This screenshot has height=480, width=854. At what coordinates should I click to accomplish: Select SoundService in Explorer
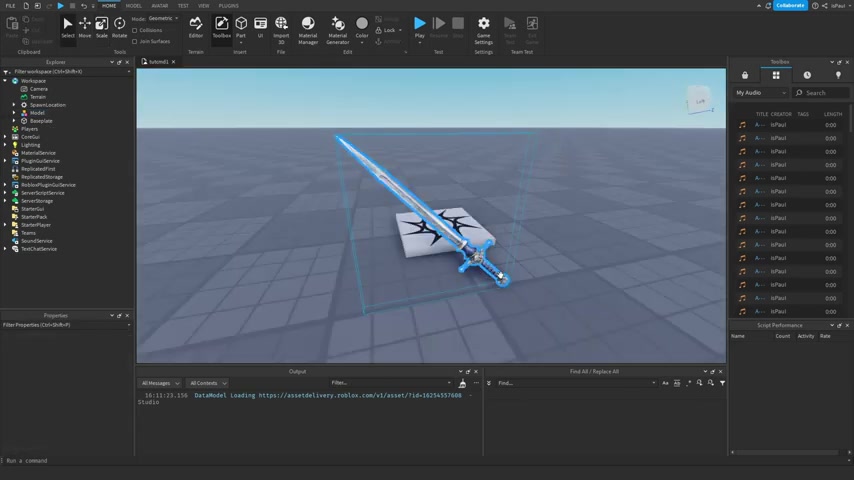36,241
